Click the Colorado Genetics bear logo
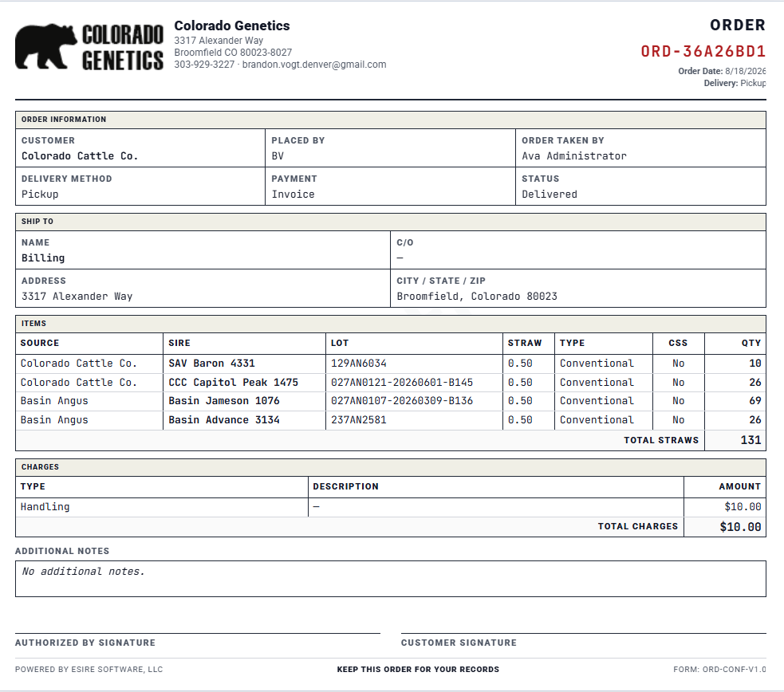 [x=89, y=46]
